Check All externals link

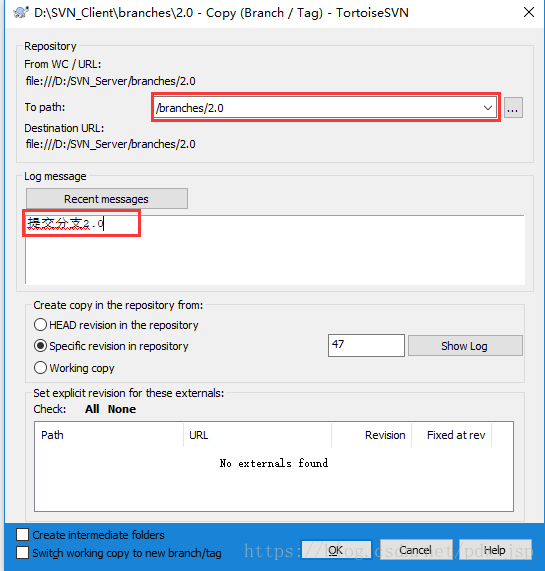click(x=92, y=409)
